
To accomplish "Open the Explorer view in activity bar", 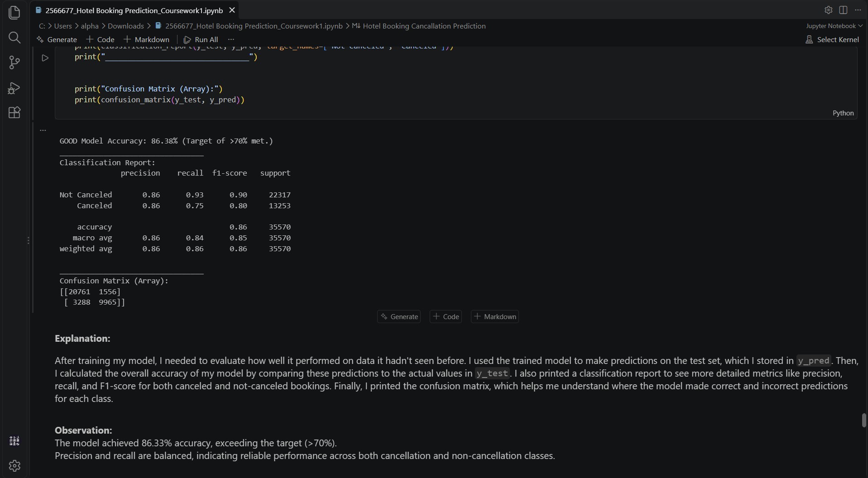I will [x=14, y=12].
